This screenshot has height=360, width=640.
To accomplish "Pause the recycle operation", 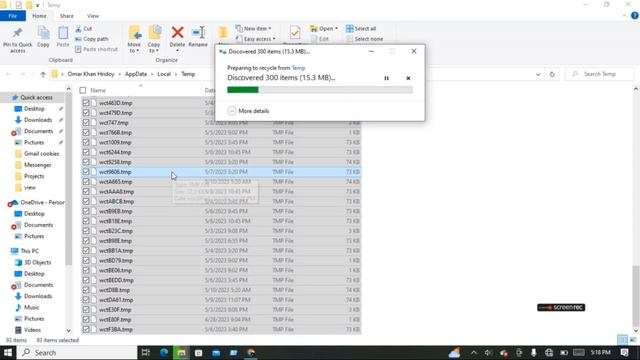I will (387, 78).
